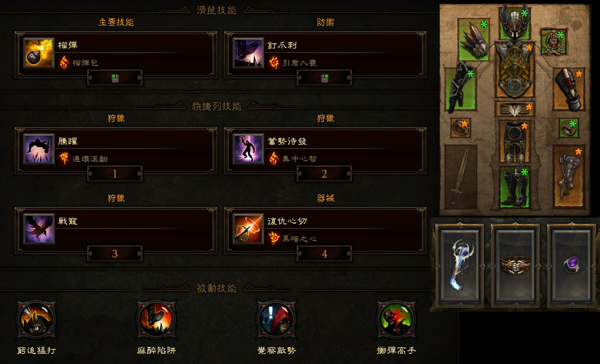Image resolution: width=600 pixels, height=364 pixels.
Task: Select the crossbow item in cube panel
Action: [x=461, y=265]
